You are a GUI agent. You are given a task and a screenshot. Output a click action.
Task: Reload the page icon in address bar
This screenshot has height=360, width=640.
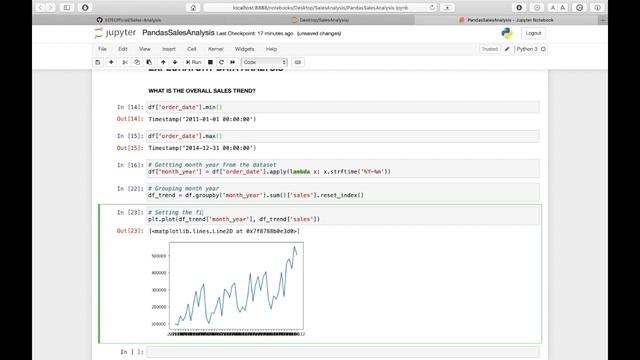click(432, 7)
